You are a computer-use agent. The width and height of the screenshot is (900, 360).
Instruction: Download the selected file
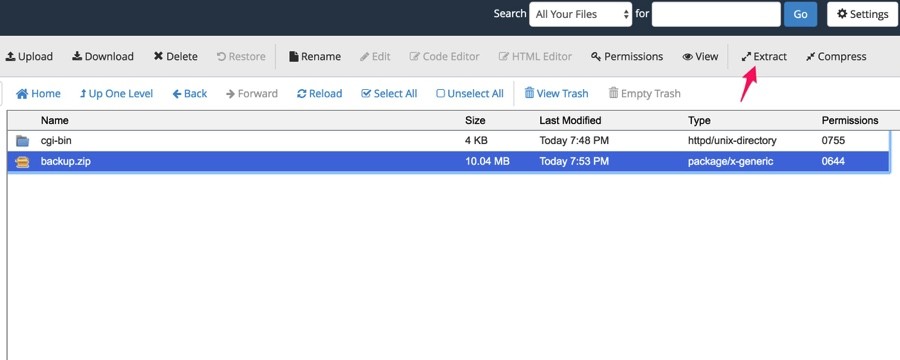click(x=103, y=56)
